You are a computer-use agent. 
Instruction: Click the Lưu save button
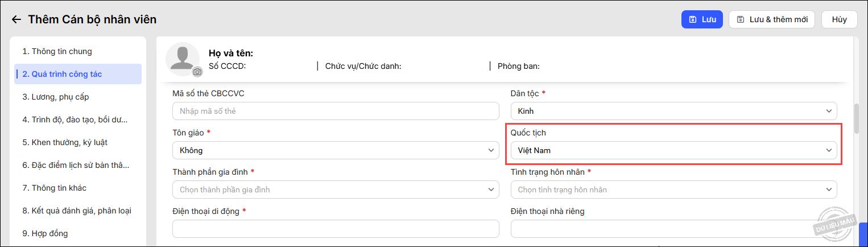pos(702,19)
